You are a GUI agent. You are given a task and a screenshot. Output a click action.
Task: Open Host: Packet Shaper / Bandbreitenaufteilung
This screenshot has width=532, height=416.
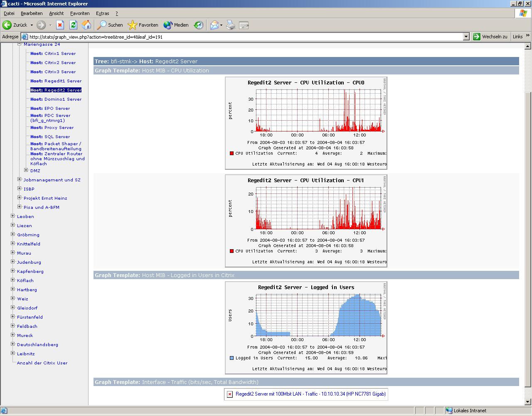(x=56, y=146)
